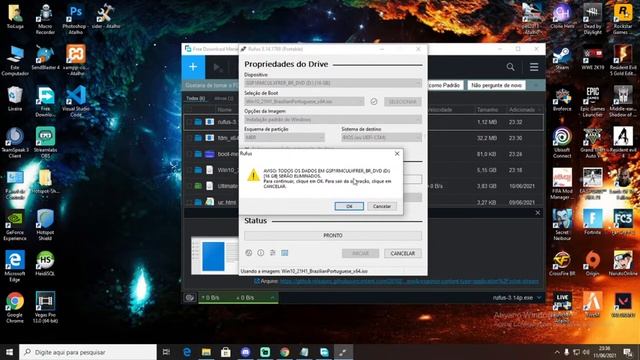640x360 pixels.
Task: Click the PRONTO status progress bar
Action: 333,236
